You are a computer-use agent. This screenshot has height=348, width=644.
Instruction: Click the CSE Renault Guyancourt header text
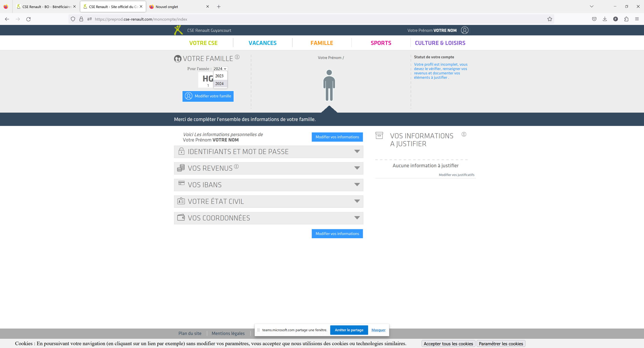click(209, 30)
